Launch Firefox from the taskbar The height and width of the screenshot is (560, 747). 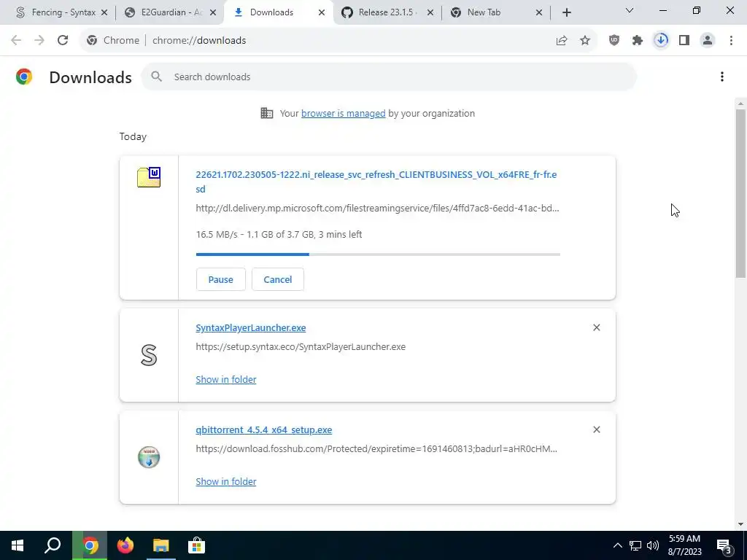tap(125, 545)
